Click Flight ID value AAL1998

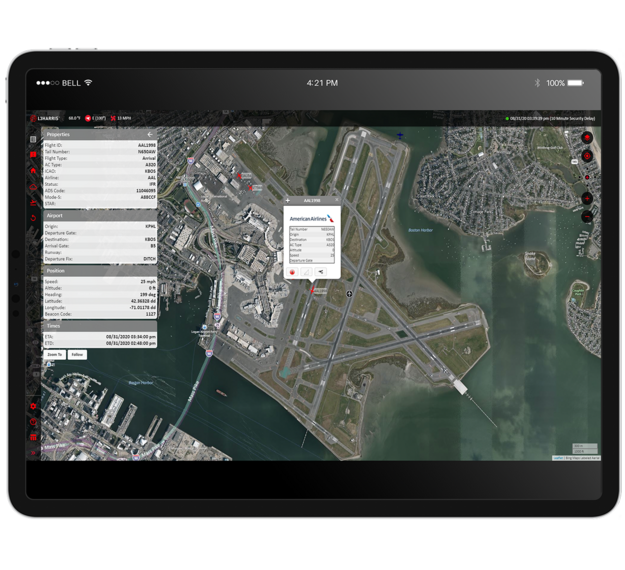147,145
